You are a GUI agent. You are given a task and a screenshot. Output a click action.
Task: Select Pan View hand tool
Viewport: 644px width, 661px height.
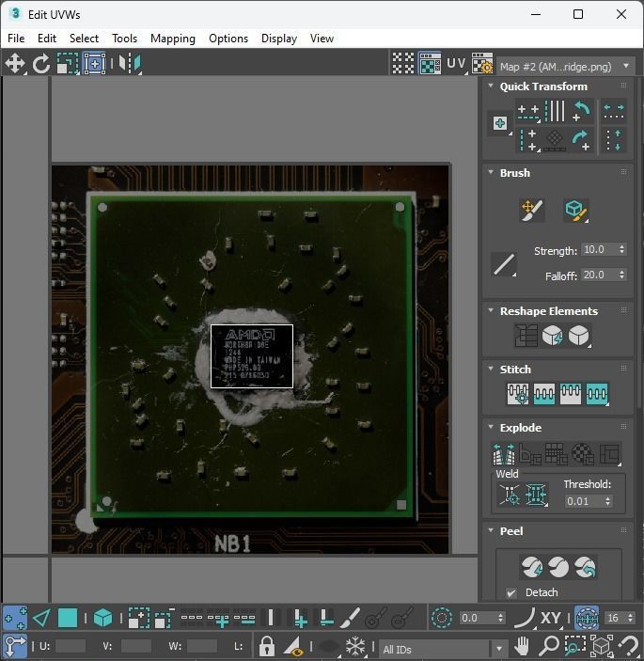click(x=522, y=646)
